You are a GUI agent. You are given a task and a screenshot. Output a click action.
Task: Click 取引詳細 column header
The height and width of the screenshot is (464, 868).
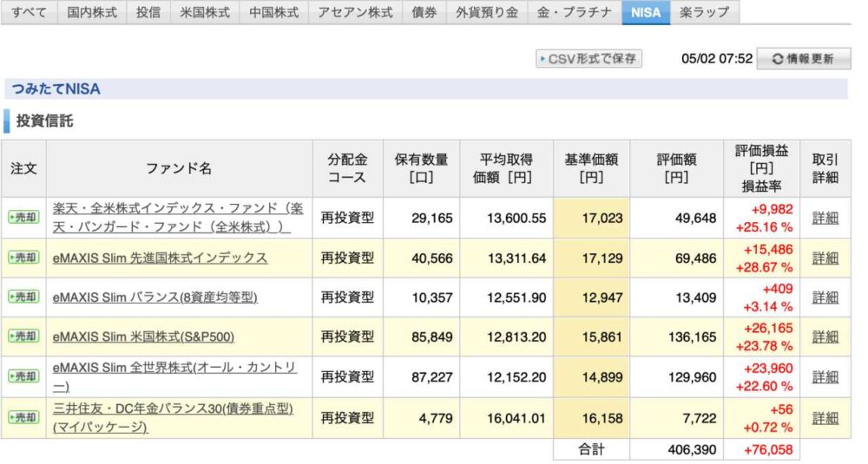(x=825, y=168)
